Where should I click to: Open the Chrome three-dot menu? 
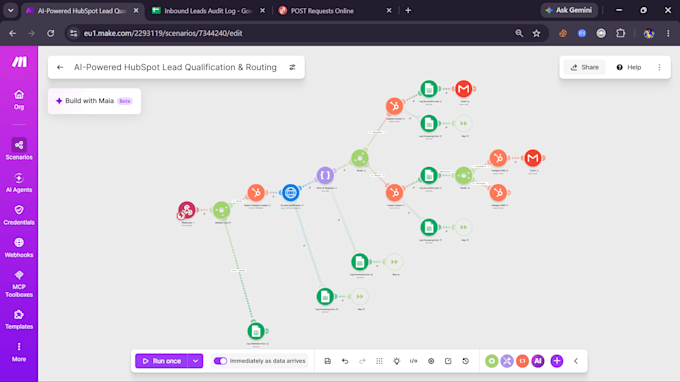668,33
